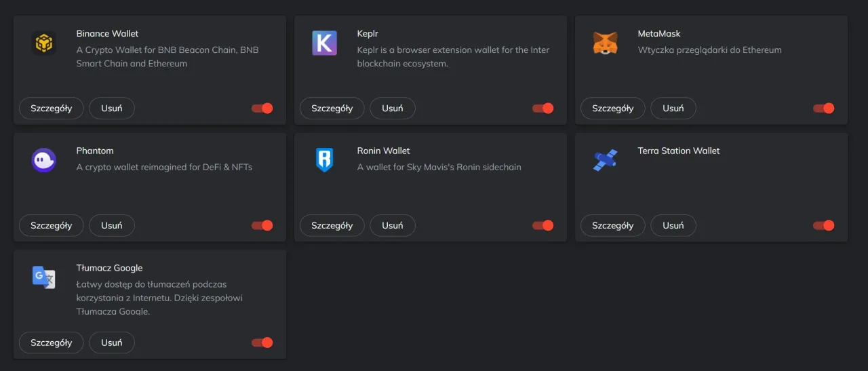Click Usuń for Binance Wallet
The width and height of the screenshot is (868, 371).
(112, 109)
